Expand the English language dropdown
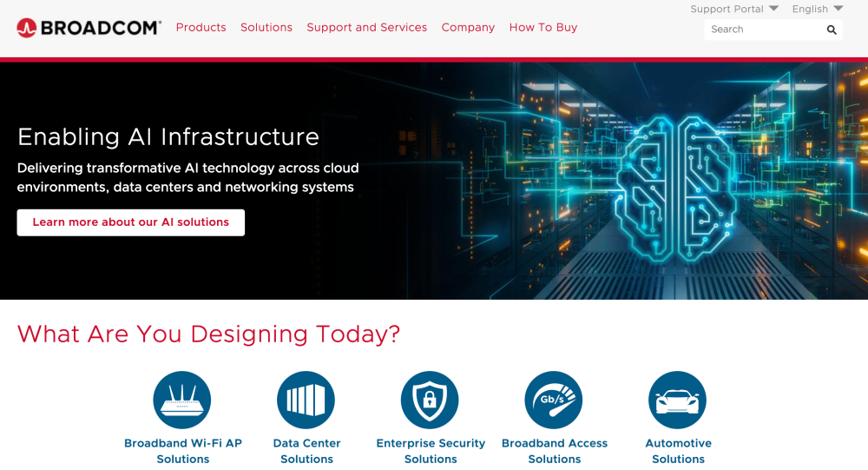The width and height of the screenshot is (868, 470). tap(817, 9)
